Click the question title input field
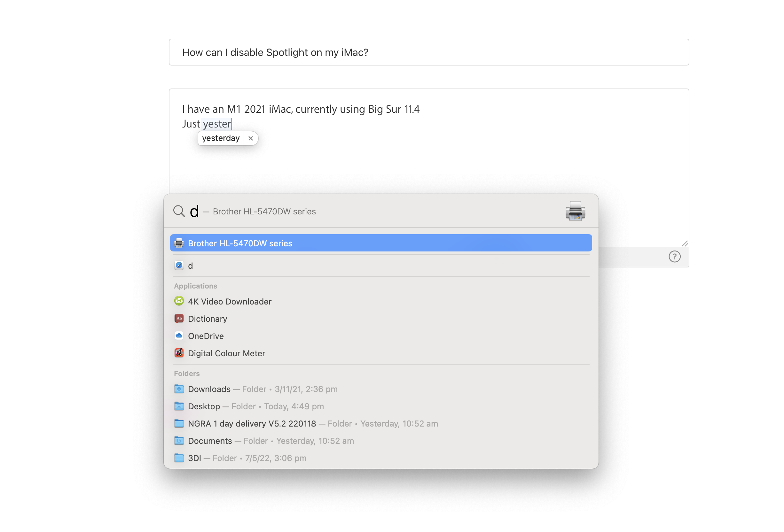The width and height of the screenshot is (784, 532). (x=428, y=52)
